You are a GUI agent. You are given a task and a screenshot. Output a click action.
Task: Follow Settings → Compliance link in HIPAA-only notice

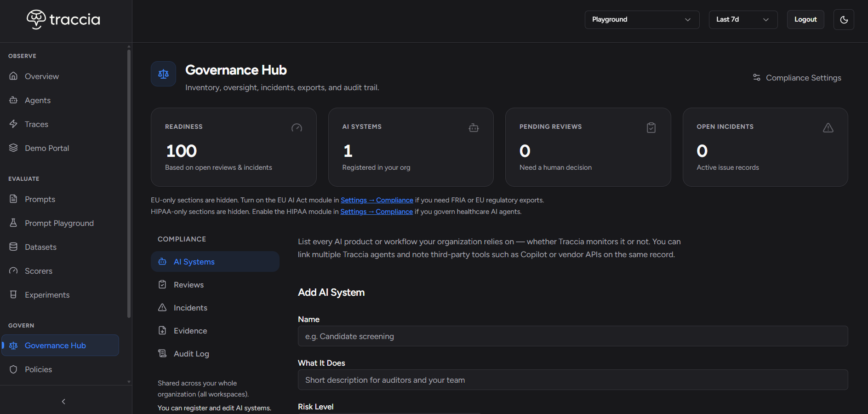coord(377,212)
